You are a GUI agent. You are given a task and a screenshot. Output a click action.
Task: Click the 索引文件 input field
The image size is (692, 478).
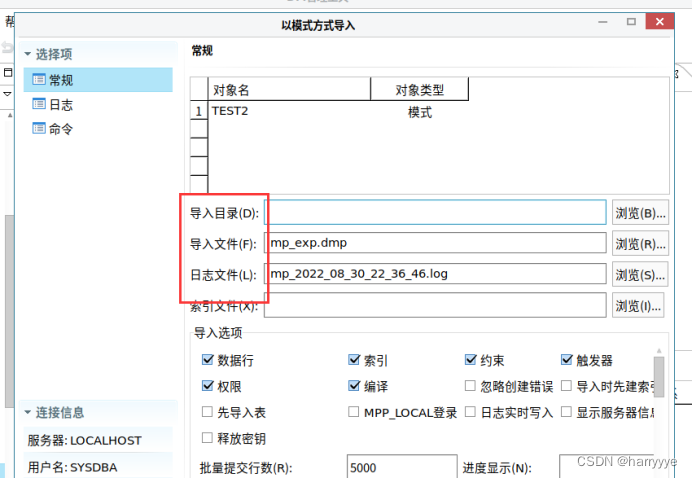436,305
